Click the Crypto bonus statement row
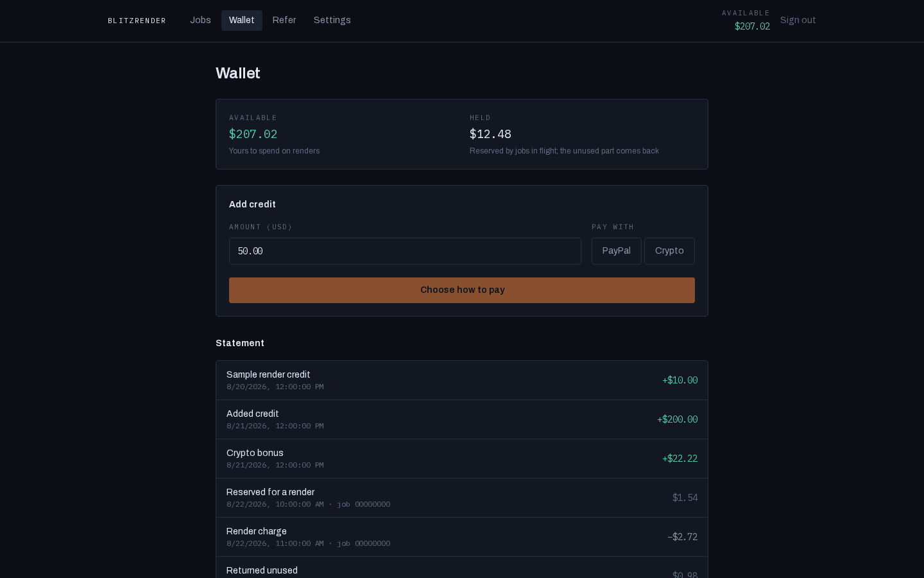This screenshot has height=578, width=924. coord(462,459)
